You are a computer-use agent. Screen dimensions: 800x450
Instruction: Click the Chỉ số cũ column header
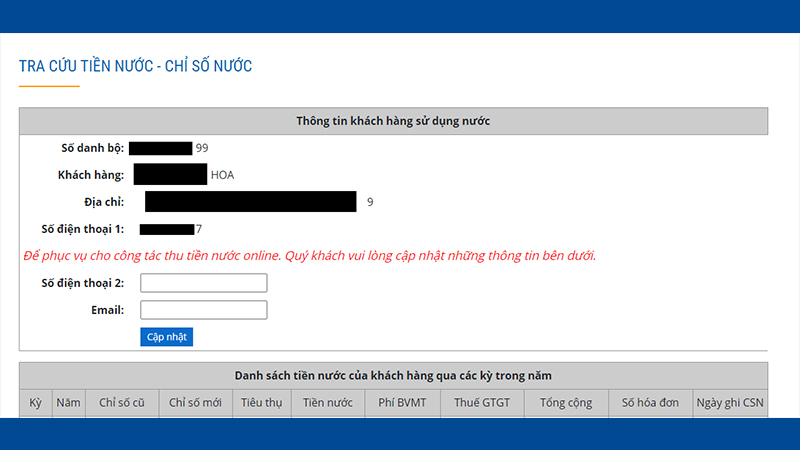coord(121,403)
